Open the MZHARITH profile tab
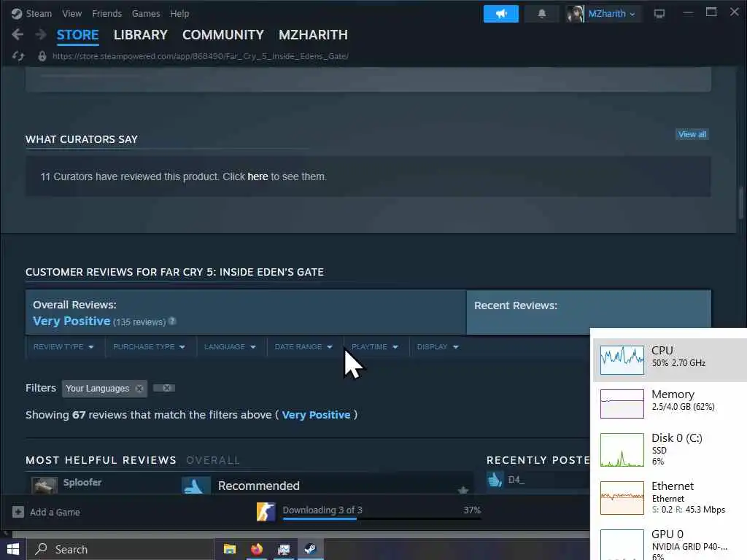The image size is (747, 560). click(x=313, y=35)
